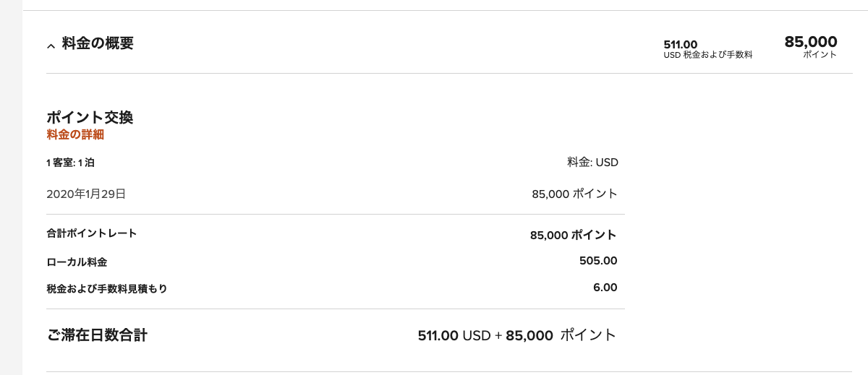The height and width of the screenshot is (375, 868).
Task: Click the bold 85,000 ポイント total rate
Action: coord(573,235)
